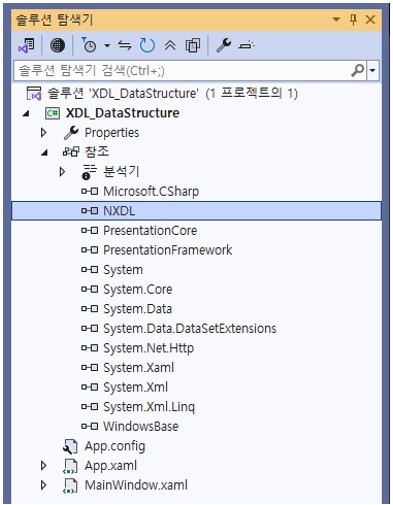Select the Microsoft.CSharp reference
The height and width of the screenshot is (505, 393).
pos(151,191)
